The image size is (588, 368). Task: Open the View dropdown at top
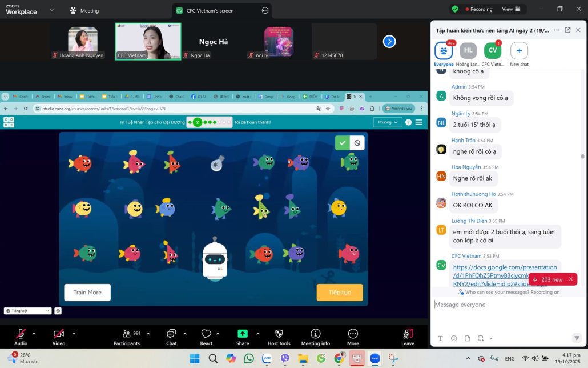coord(512,9)
